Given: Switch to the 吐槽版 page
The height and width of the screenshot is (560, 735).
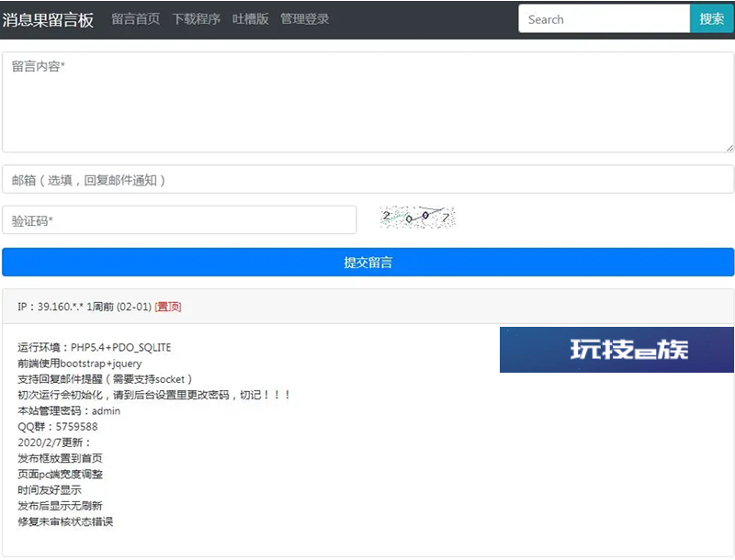Looking at the screenshot, I should pos(250,19).
